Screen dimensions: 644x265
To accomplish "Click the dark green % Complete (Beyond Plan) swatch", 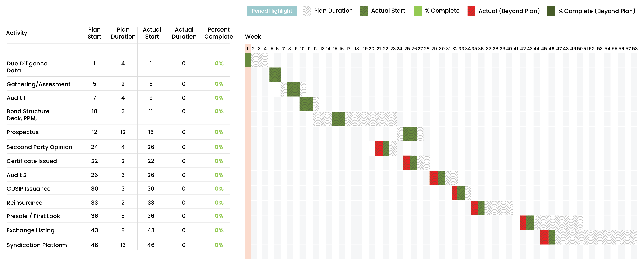I will click(x=551, y=11).
